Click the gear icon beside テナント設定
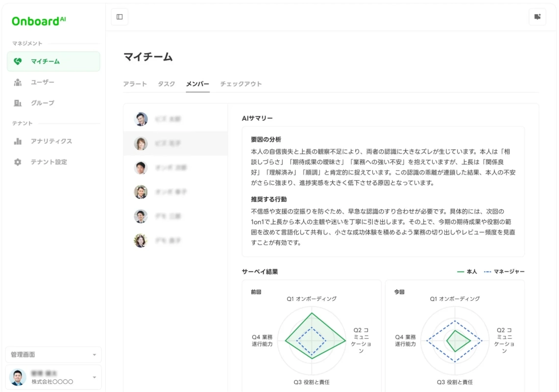 (x=18, y=162)
